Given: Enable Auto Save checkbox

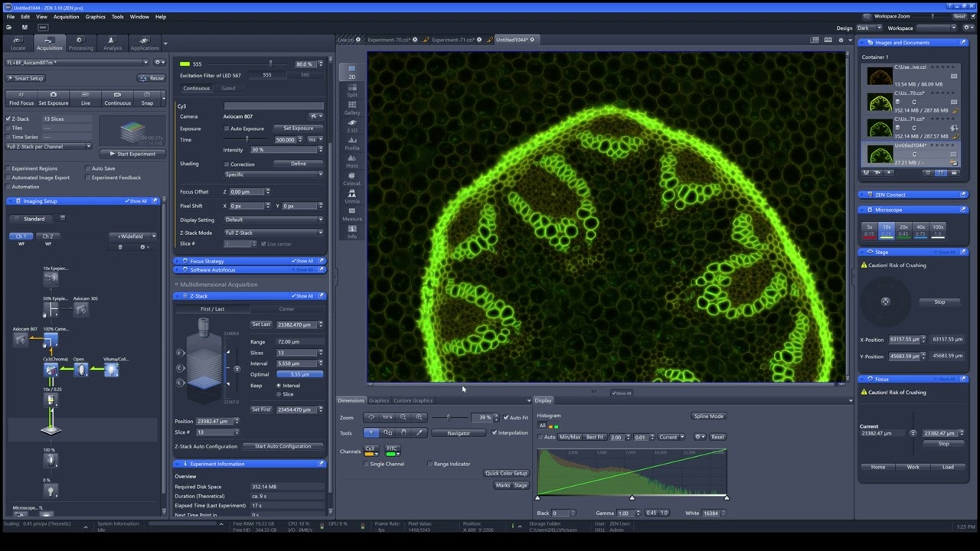Looking at the screenshot, I should pyautogui.click(x=88, y=168).
